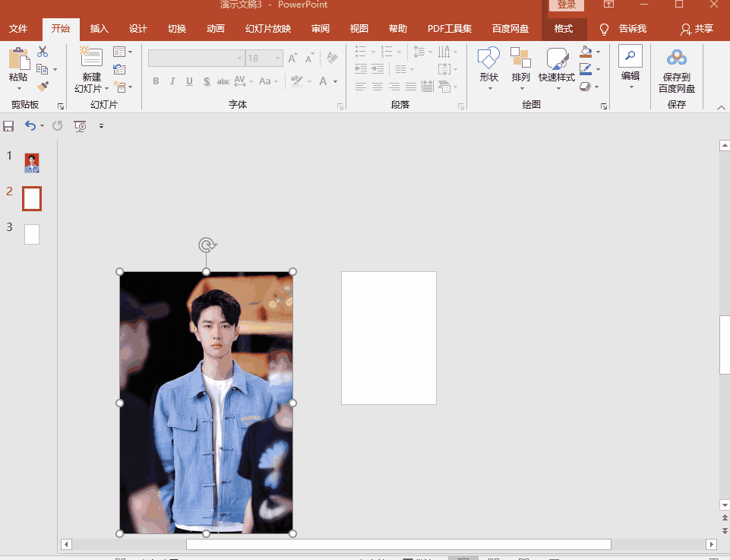The width and height of the screenshot is (730, 560).
Task: Toggle underline formatting
Action: [189, 81]
